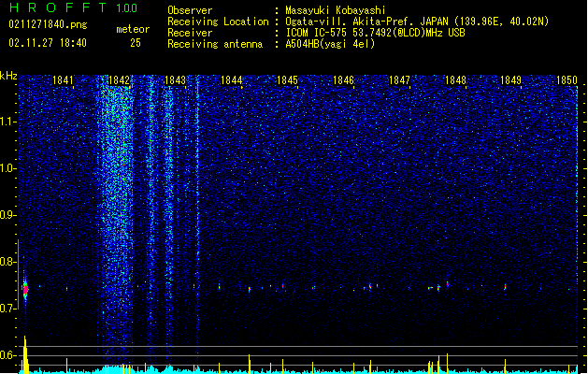Image resolution: width=588 pixels, height=374 pixels.
Task: Click the 1846 time axis label
Action: click(343, 80)
